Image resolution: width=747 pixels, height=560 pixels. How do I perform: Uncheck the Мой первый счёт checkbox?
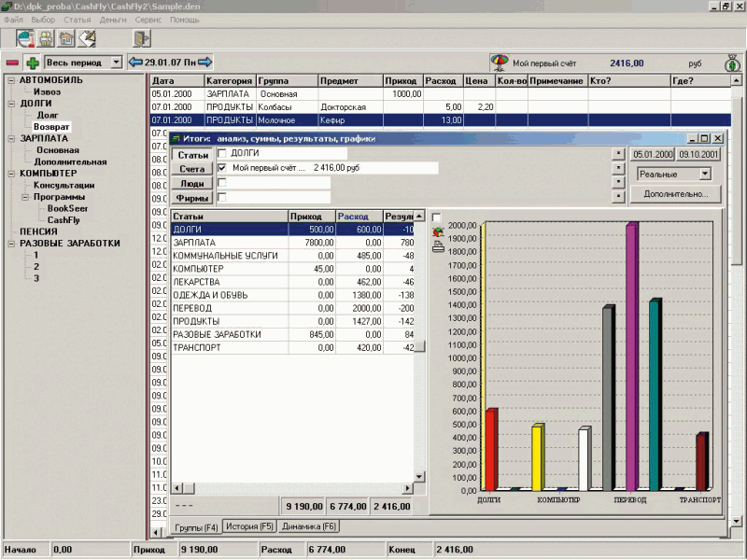point(221,168)
